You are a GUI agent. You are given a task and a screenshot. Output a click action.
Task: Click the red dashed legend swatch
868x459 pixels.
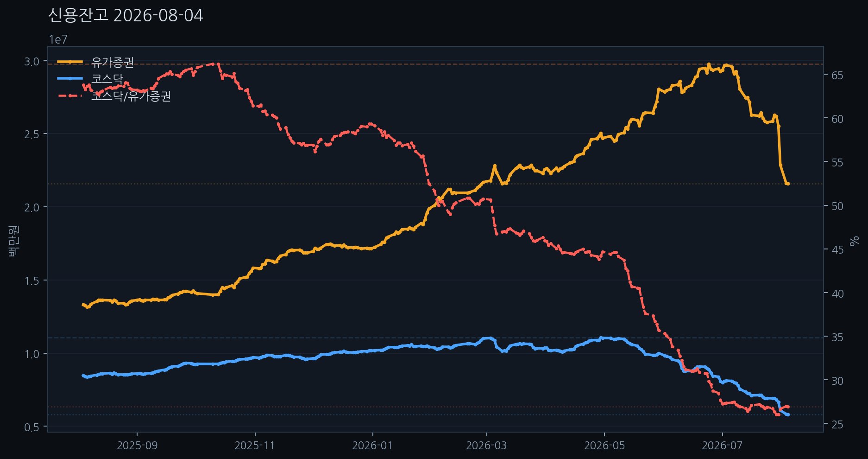pyautogui.click(x=70, y=96)
